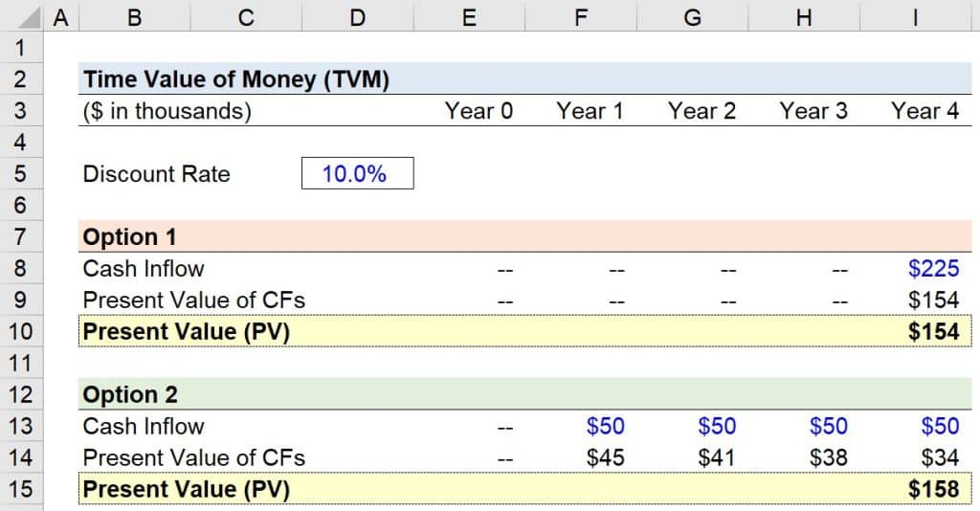
Task: Click Option 2 Cash Inflow label
Action: [x=144, y=426]
